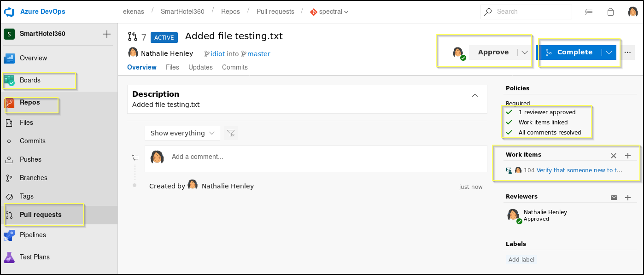Click the plus icon next to SmartHotel360
The image size is (644, 275).
107,34
